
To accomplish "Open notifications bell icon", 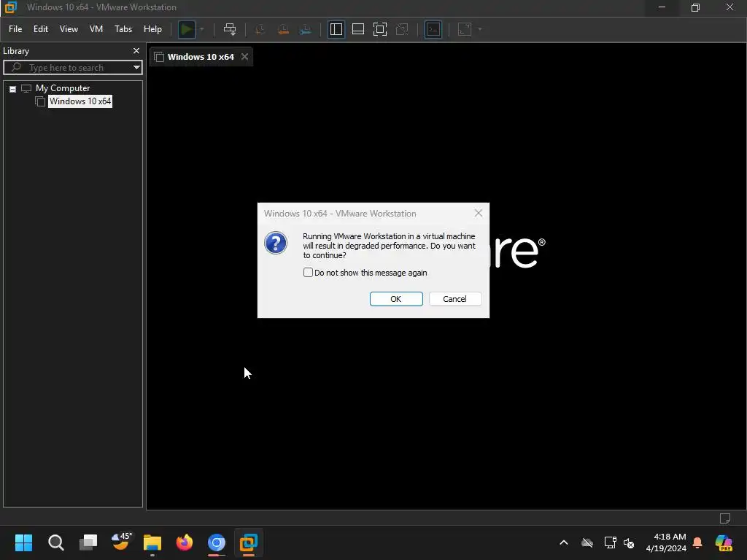I will (697, 542).
